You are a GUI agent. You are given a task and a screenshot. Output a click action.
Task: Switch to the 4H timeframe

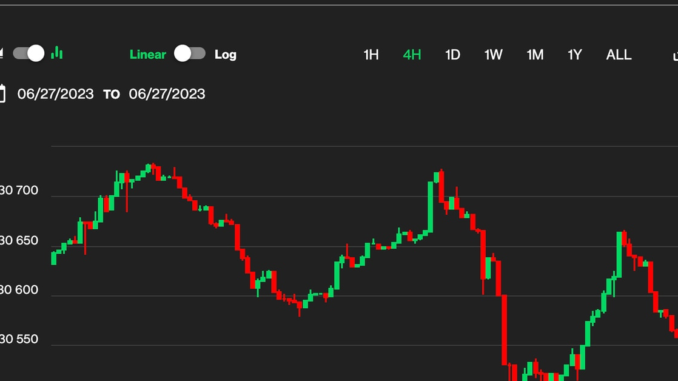click(x=412, y=55)
